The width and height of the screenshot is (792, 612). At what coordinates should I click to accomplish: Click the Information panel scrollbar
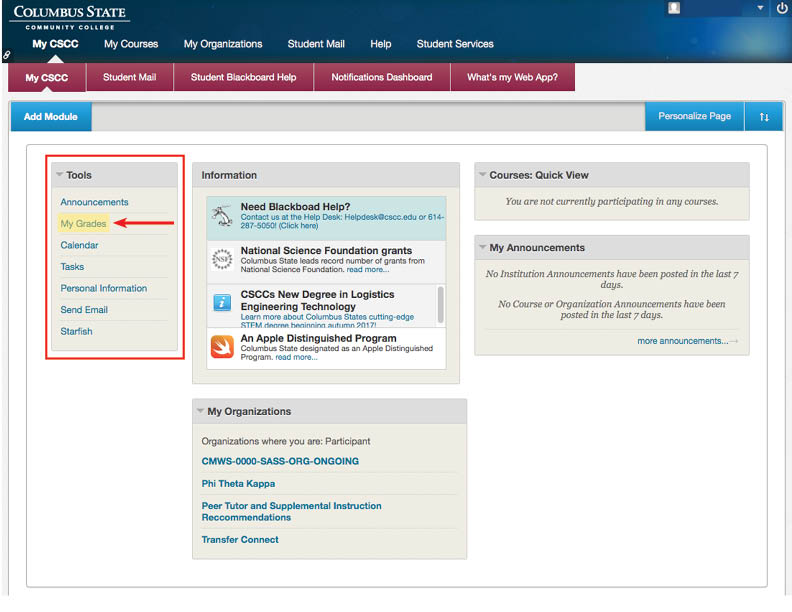coord(441,300)
